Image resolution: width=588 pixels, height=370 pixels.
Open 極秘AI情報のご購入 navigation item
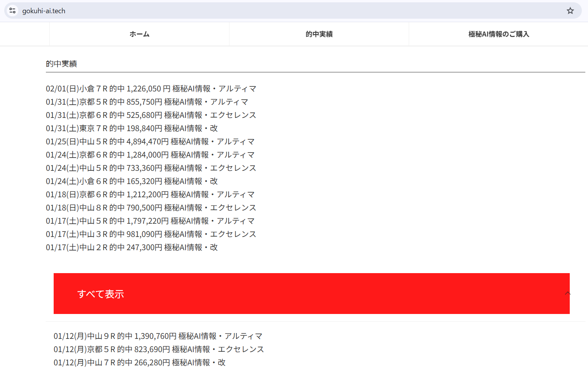click(x=498, y=34)
